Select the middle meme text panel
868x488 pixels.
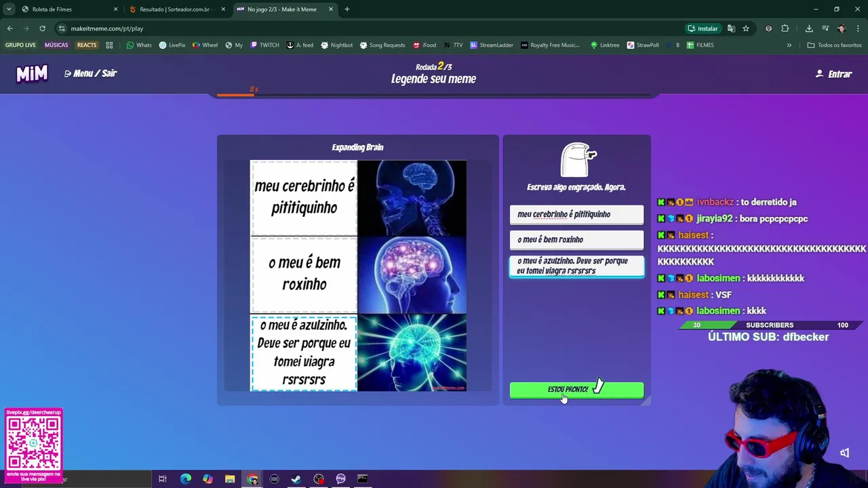point(304,274)
